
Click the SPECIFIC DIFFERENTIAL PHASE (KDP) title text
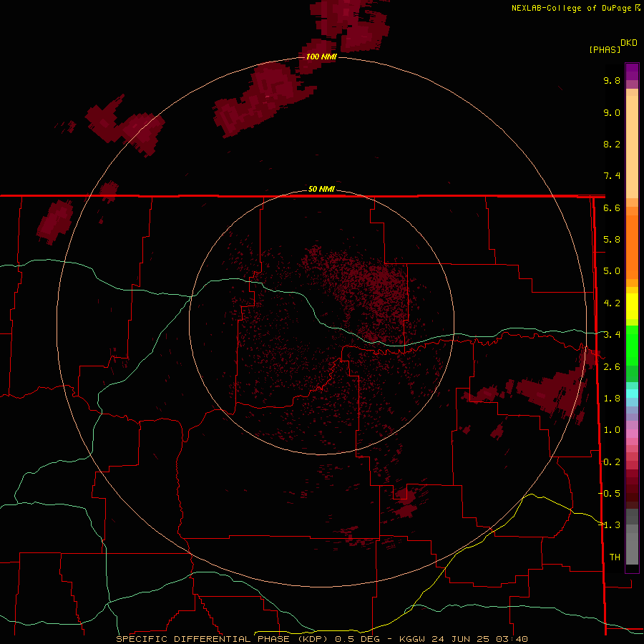point(222,639)
